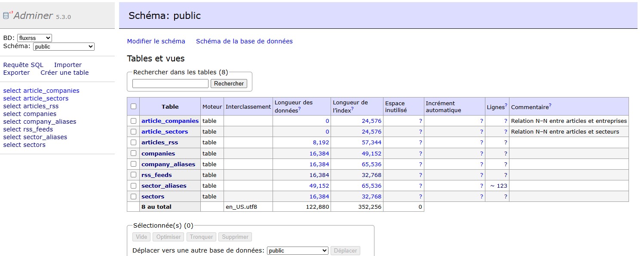The width and height of the screenshot is (644, 256).
Task: Click the Optimiser button
Action: [168, 237]
